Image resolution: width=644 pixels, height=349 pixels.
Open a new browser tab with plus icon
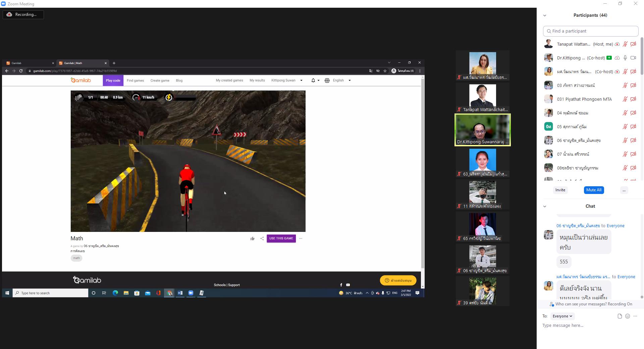tap(114, 63)
